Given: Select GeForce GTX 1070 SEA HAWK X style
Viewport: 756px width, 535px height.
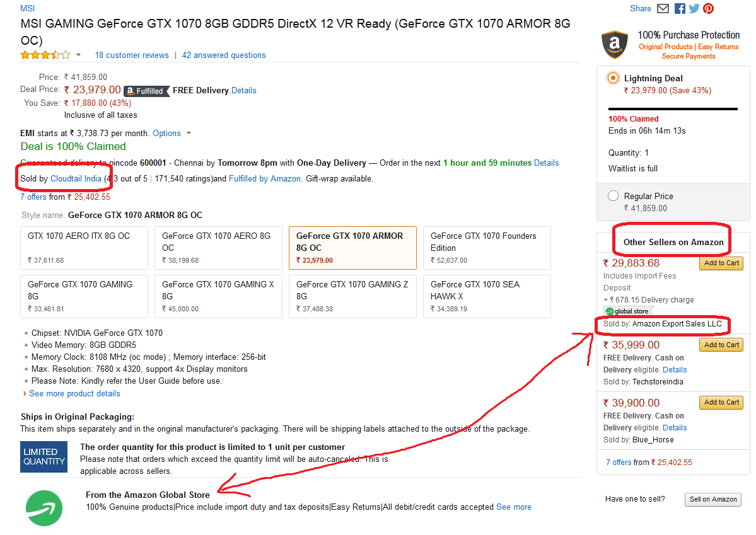Looking at the screenshot, I should [x=487, y=296].
